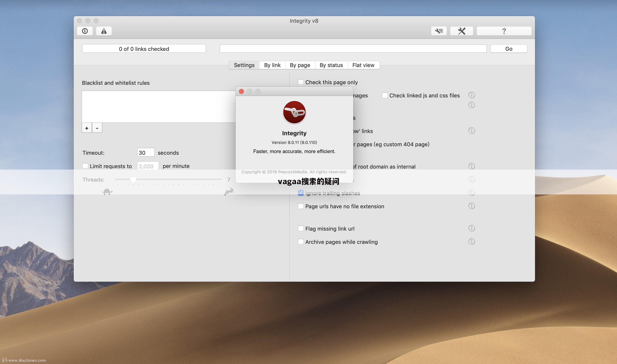Switch to the By link tab
Viewport: 617px width, 364px height.
pyautogui.click(x=272, y=65)
